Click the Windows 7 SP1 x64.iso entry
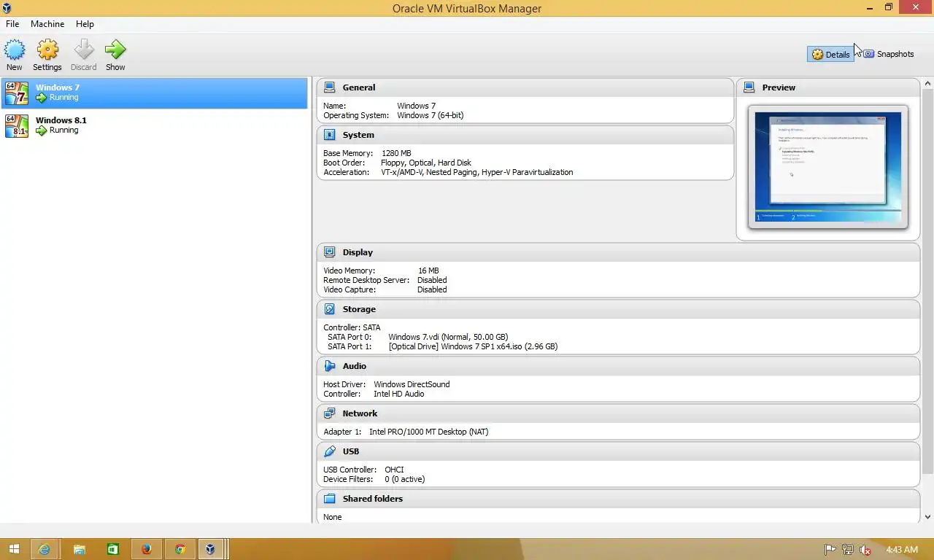 point(473,346)
